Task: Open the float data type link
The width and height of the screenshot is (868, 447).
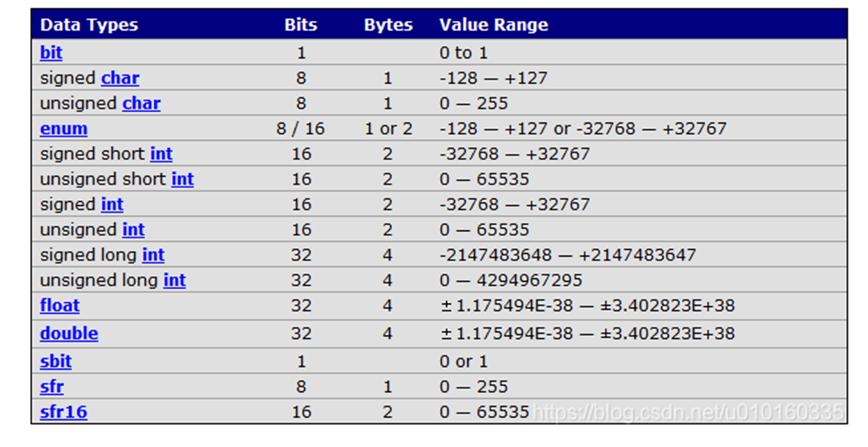Action: pos(59,306)
